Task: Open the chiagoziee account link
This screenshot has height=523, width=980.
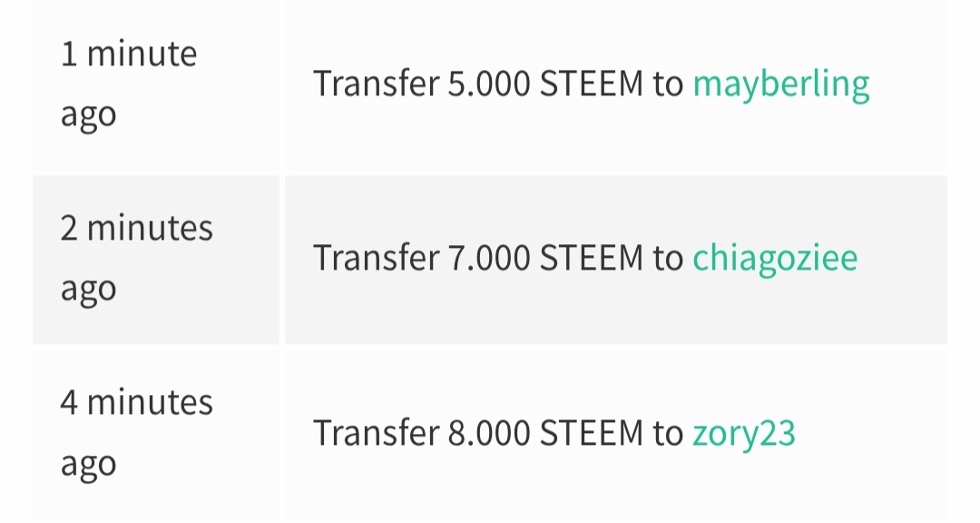Action: (x=775, y=259)
